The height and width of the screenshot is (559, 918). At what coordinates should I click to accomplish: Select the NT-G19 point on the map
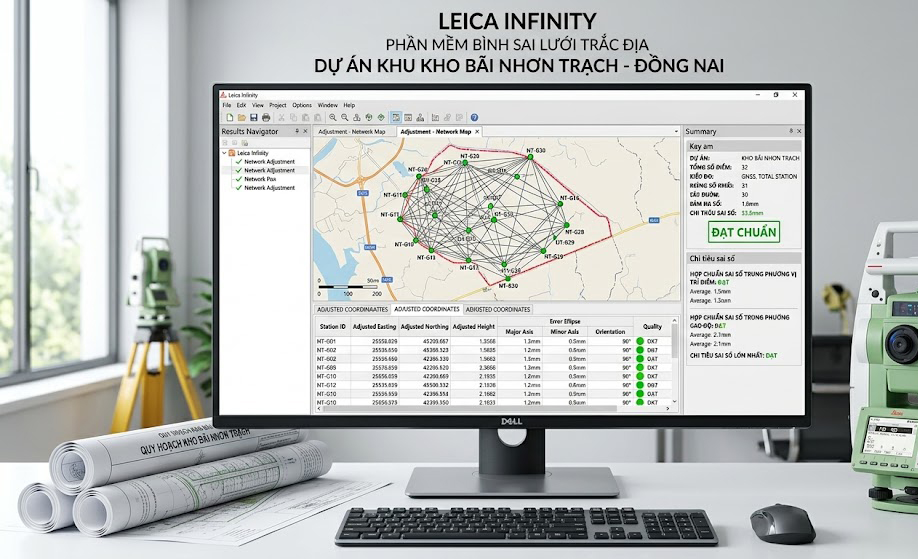543,251
